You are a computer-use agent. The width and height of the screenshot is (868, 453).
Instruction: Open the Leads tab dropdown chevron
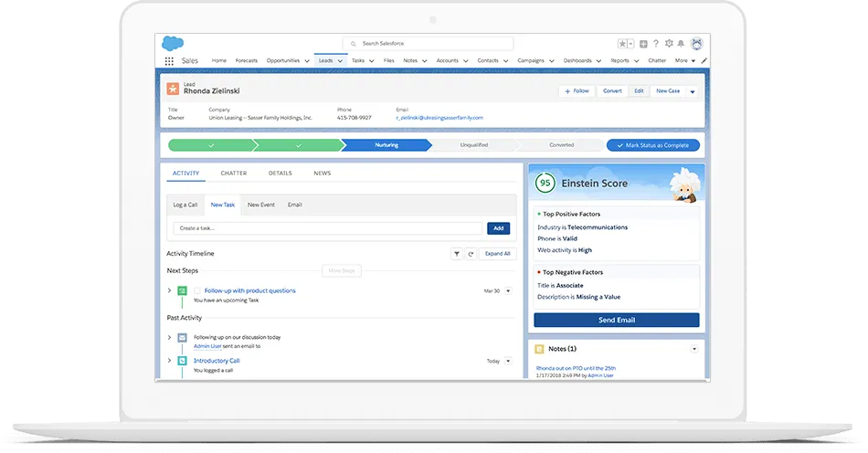tap(340, 61)
